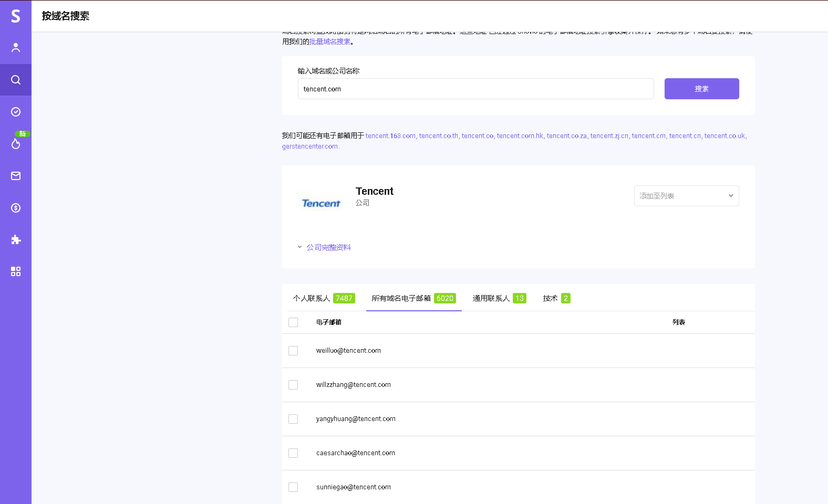The width and height of the screenshot is (828, 504).
Task: Click the email sunniegao@tencent.com
Action: pyautogui.click(x=354, y=487)
